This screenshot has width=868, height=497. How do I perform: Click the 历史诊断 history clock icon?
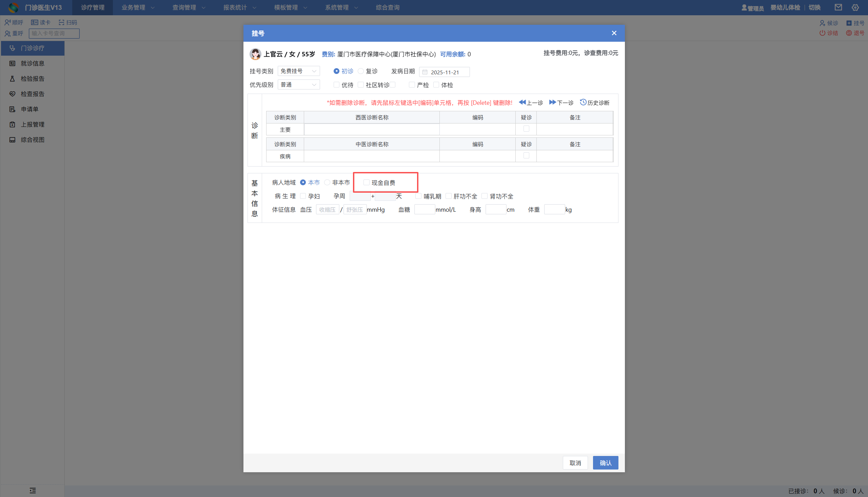[583, 102]
